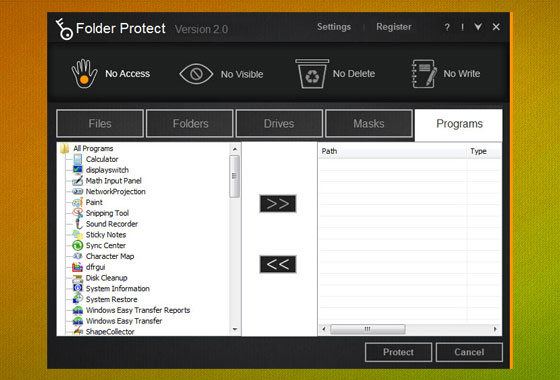Select the Disk Cleanup entry
Viewport: 560px width, 380px height.
[x=106, y=278]
